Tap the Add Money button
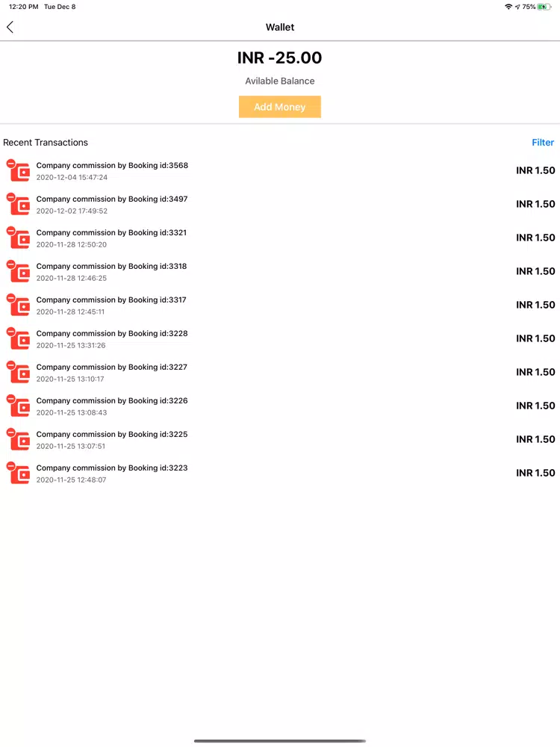 coord(280,107)
